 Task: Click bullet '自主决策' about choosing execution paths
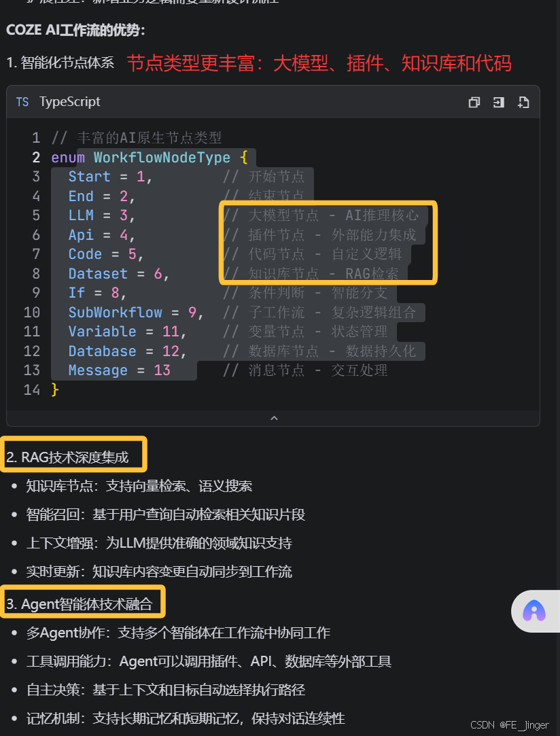pos(166,690)
